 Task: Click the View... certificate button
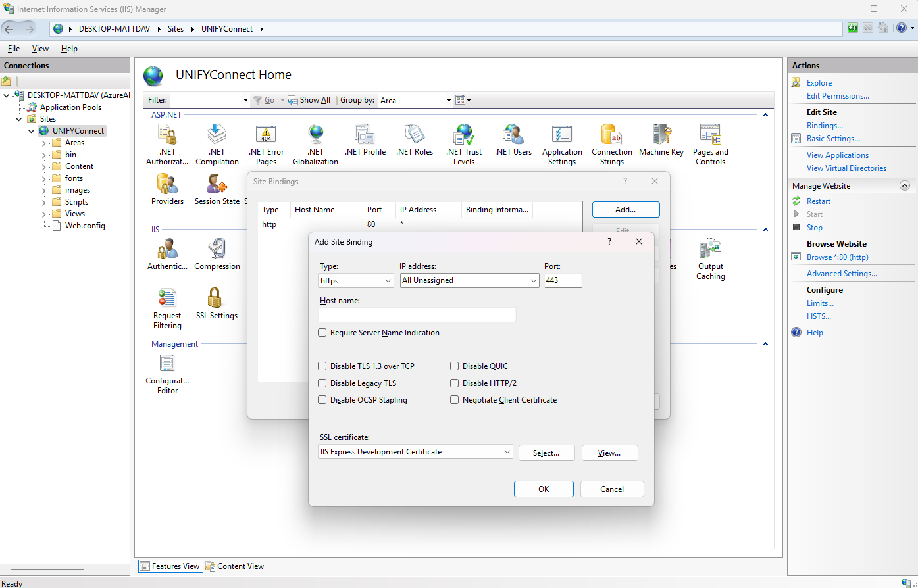coord(609,453)
